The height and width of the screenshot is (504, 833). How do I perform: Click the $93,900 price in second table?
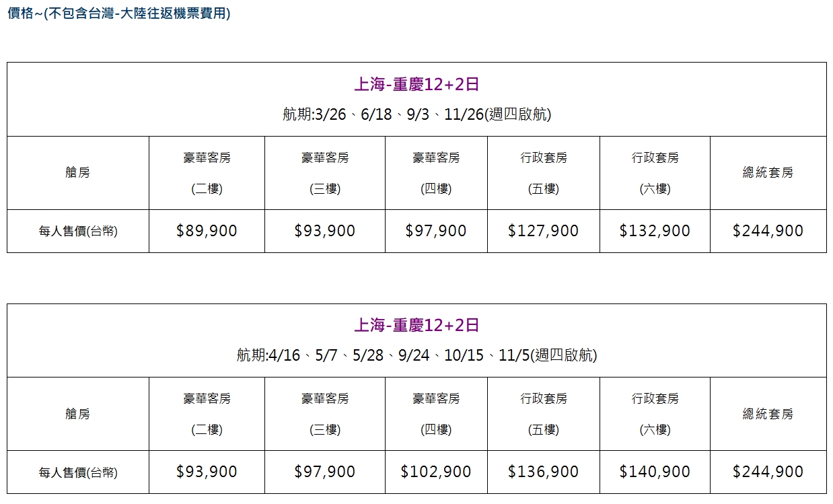[207, 472]
